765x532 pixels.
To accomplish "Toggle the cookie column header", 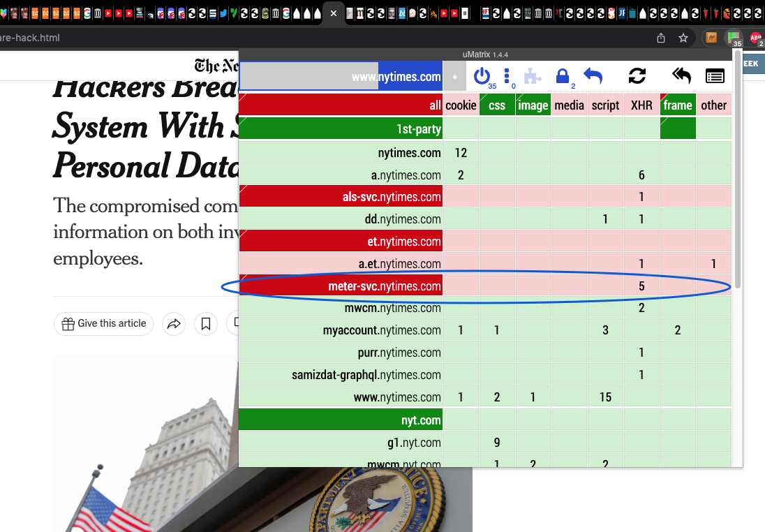I will tap(461, 105).
